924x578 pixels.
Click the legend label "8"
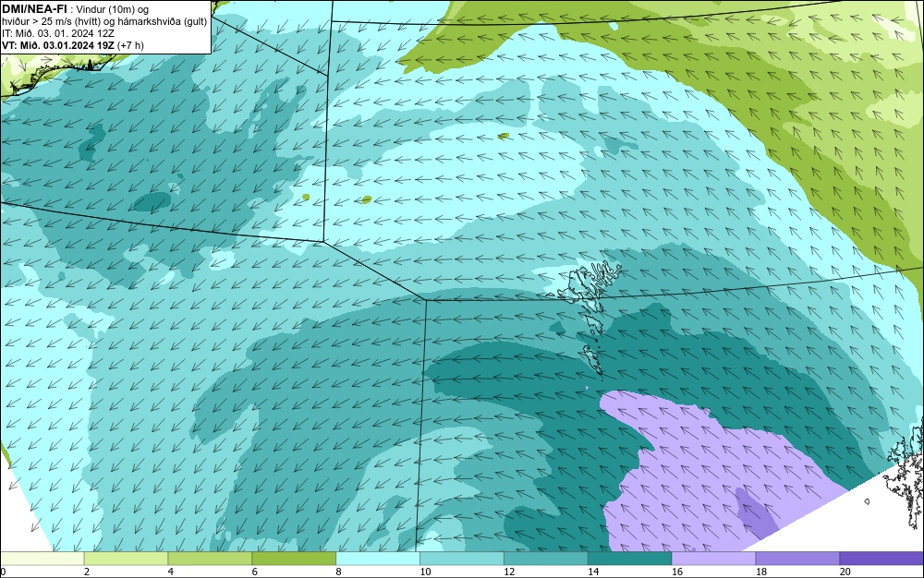point(338,572)
